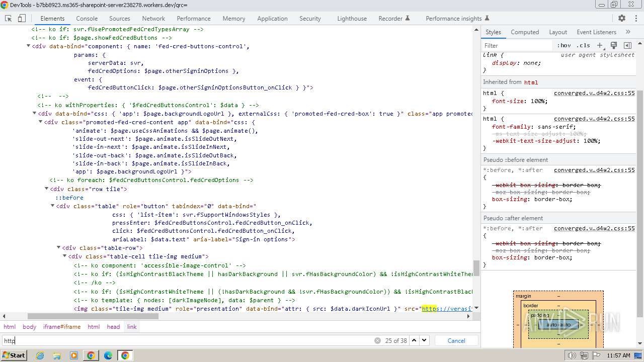Show more Styles pane tabs
The height and width of the screenshot is (362, 644).
pos(628,32)
